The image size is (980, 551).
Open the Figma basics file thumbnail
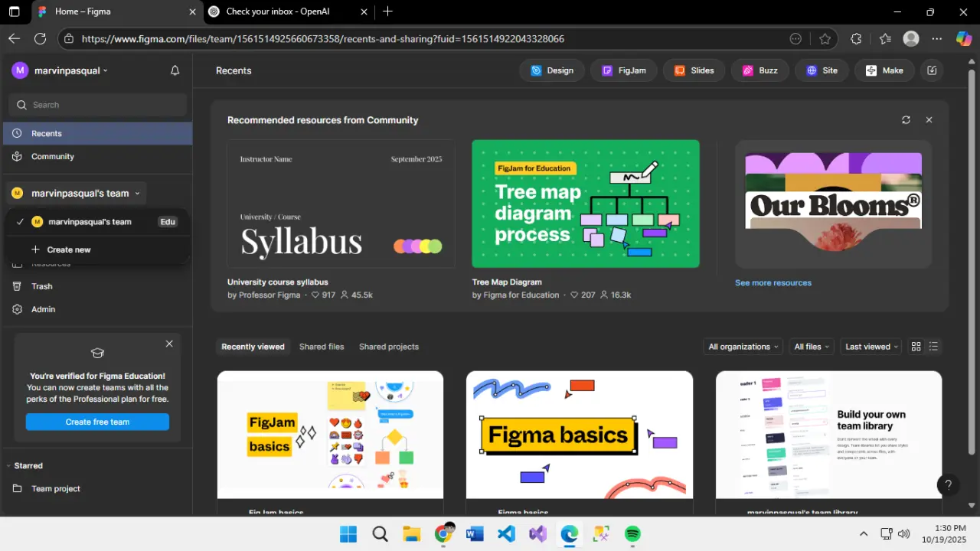(x=580, y=435)
